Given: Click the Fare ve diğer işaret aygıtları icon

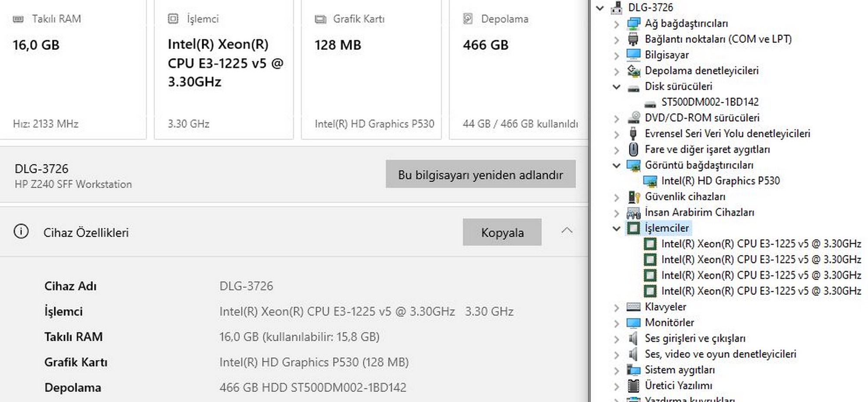Looking at the screenshot, I should (x=634, y=150).
